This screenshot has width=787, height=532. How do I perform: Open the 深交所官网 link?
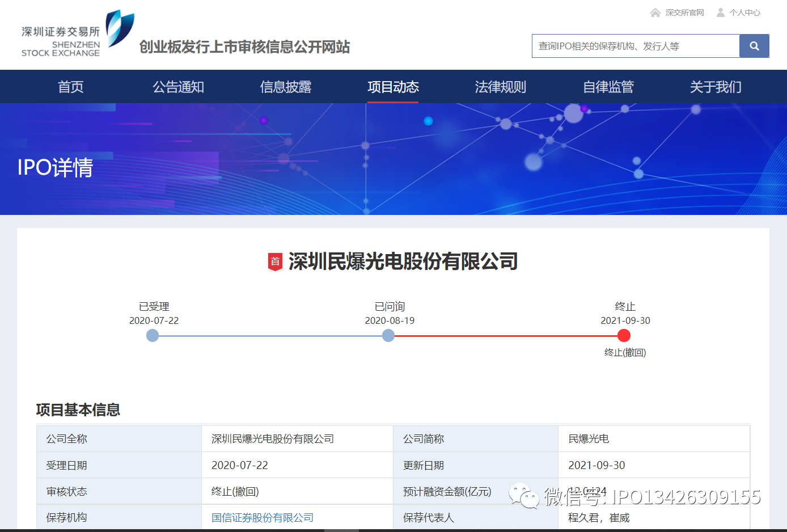684,12
